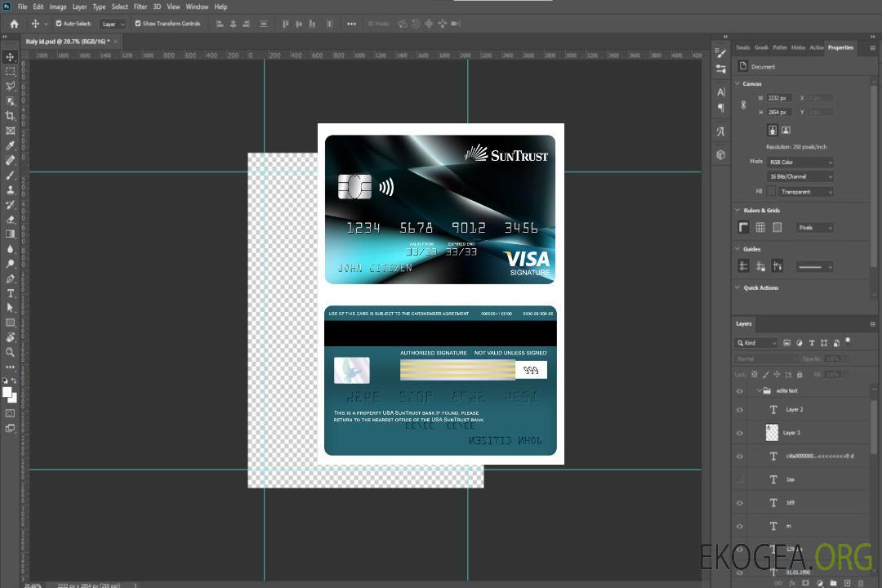Click the canvas width input field
This screenshot has width=882, height=588.
[778, 98]
